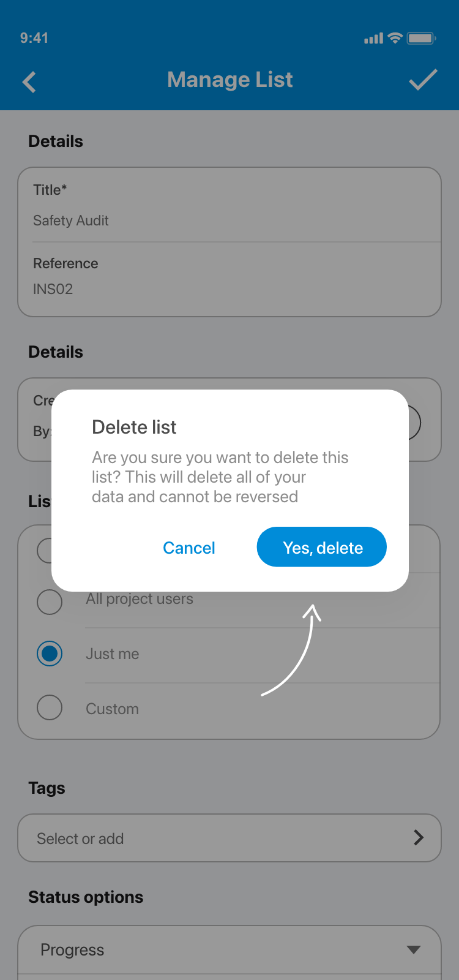
Task: Click Cancel in delete dialog
Action: point(189,548)
